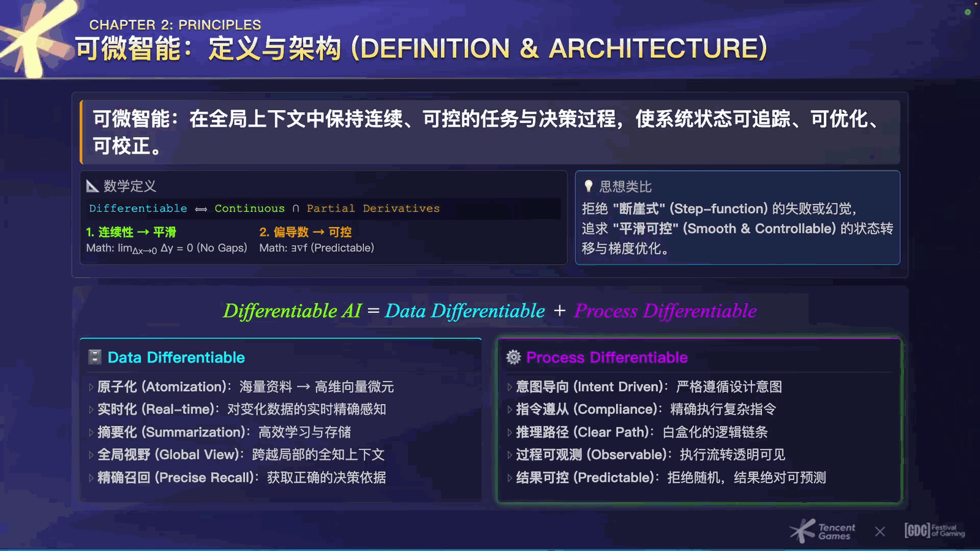Image resolution: width=980 pixels, height=551 pixels.
Task: Expand the 摘要化 (Summarization) bullet arrow
Action: coord(91,432)
